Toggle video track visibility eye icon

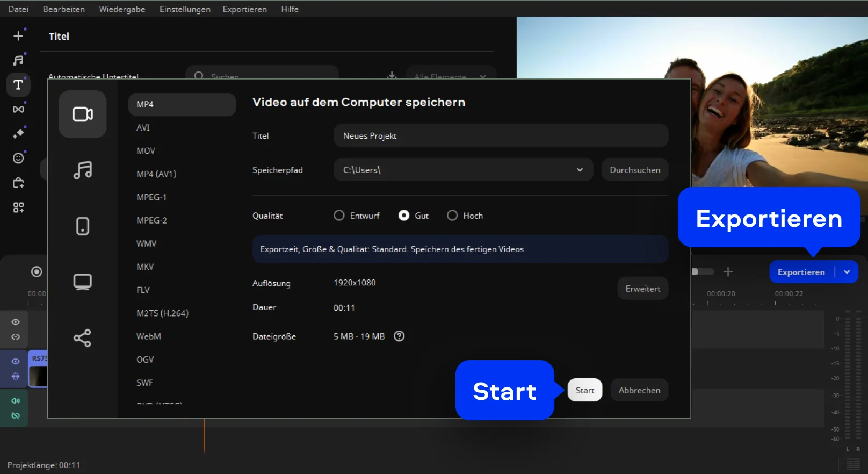tap(16, 362)
